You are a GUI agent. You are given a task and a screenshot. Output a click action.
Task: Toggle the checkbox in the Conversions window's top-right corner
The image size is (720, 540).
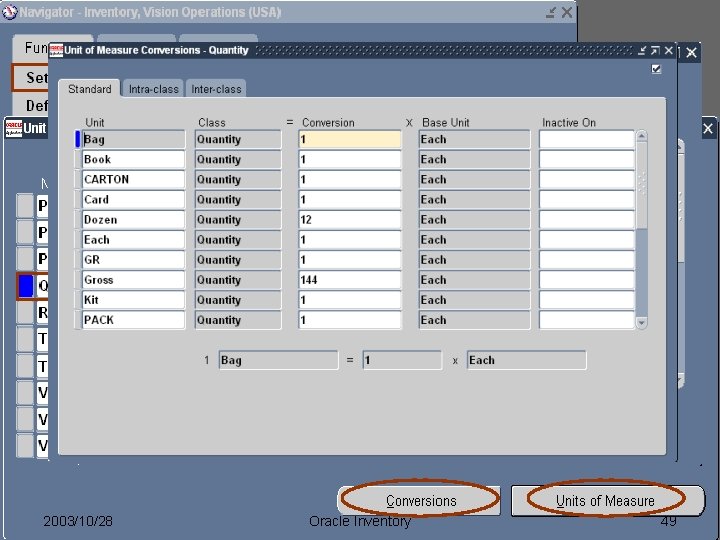[x=656, y=69]
